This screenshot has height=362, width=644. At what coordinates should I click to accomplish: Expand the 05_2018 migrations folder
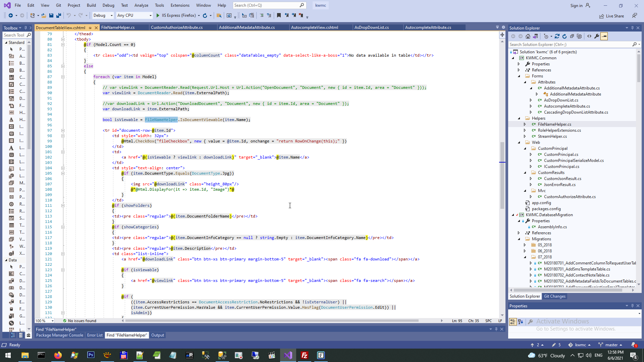point(525,245)
